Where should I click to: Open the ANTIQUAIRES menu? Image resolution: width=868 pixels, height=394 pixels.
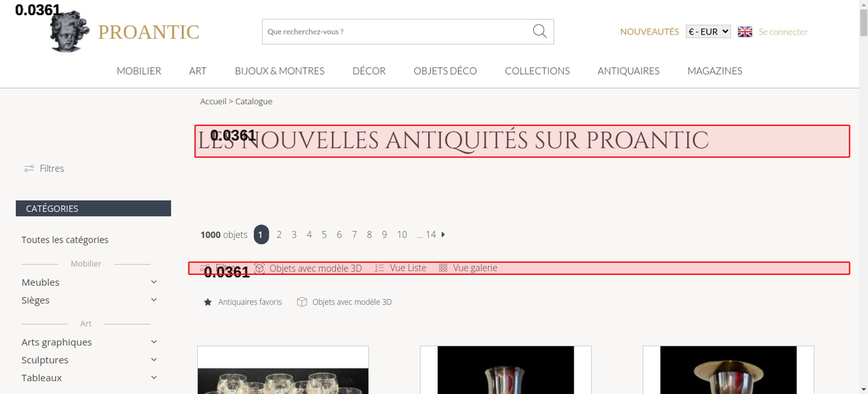coord(628,71)
